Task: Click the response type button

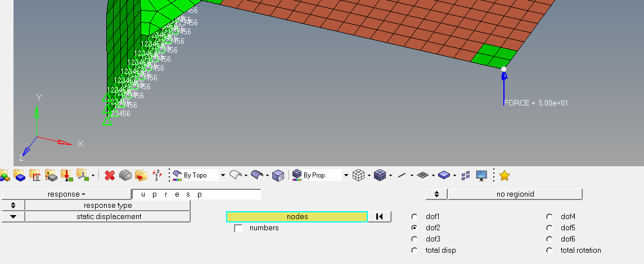Action: point(107,206)
